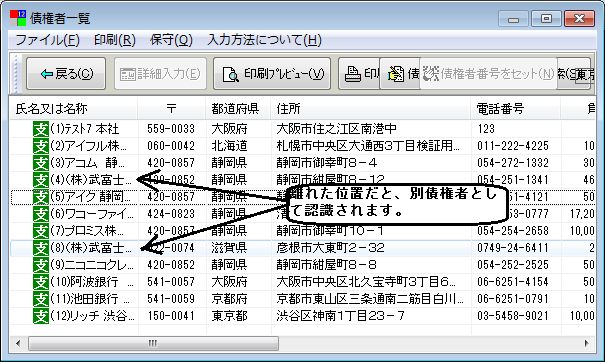Viewport: 605px width, 362px height.
Task: Open the 保守(Q) menu
Action: [171, 40]
